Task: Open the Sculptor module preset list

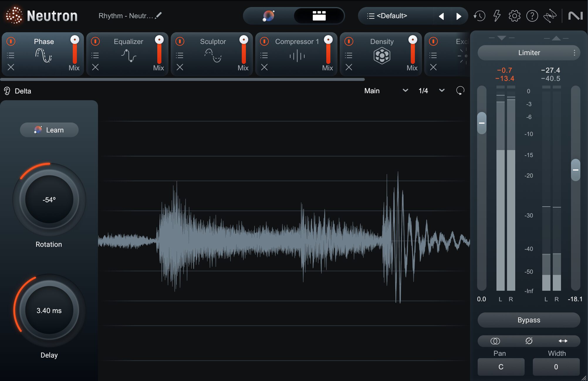Action: (x=180, y=55)
